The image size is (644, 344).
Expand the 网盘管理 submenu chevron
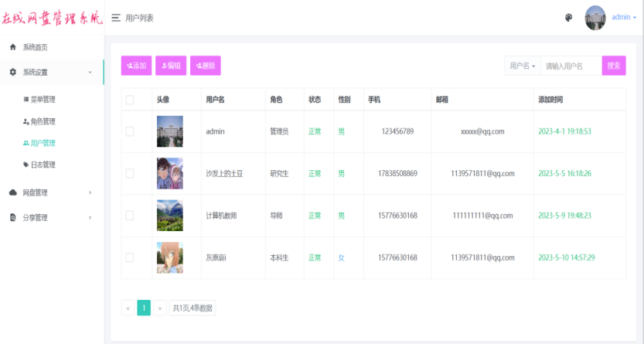pyautogui.click(x=90, y=192)
